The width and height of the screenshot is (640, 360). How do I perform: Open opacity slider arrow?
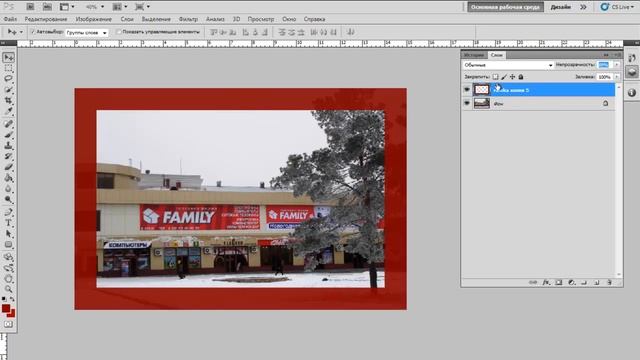click(617, 65)
